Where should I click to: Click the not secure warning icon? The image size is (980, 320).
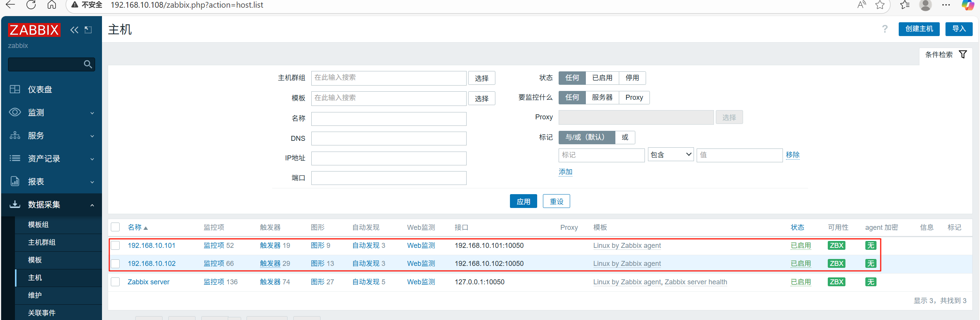coord(75,5)
